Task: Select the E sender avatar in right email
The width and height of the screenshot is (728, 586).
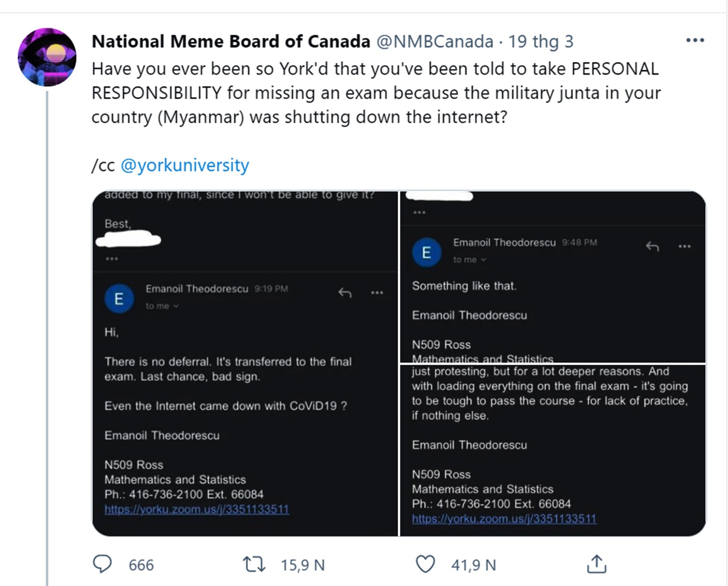Action: (x=427, y=252)
